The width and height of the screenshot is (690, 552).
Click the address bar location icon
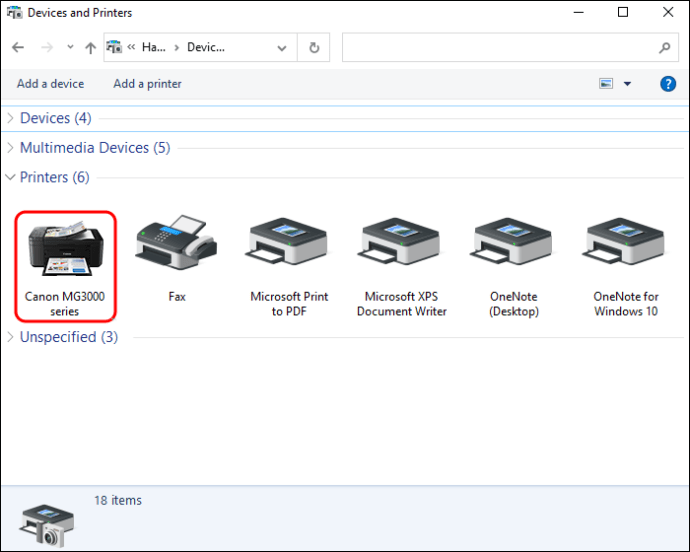[x=114, y=47]
